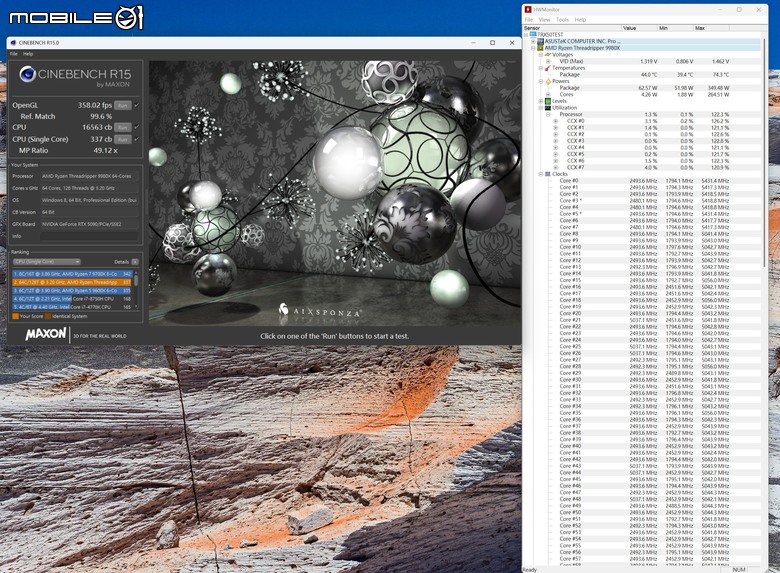Run the CPU benchmark

pos(122,127)
